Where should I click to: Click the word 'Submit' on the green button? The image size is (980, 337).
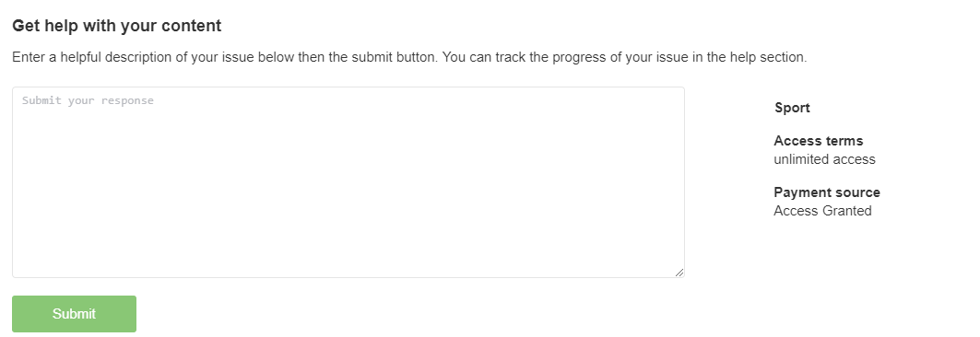pyautogui.click(x=74, y=314)
